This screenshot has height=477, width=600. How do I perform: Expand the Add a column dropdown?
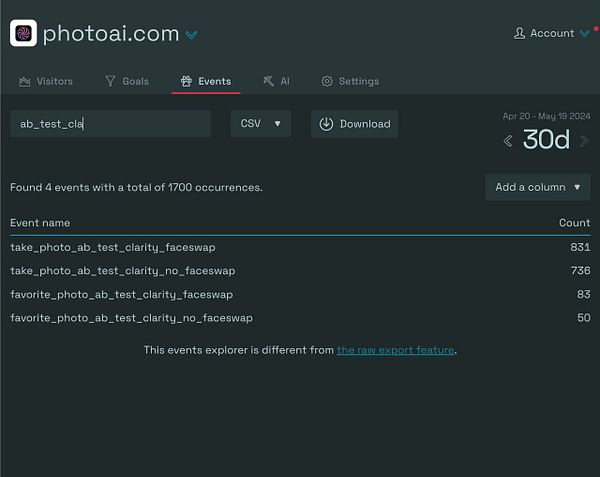[x=537, y=187]
